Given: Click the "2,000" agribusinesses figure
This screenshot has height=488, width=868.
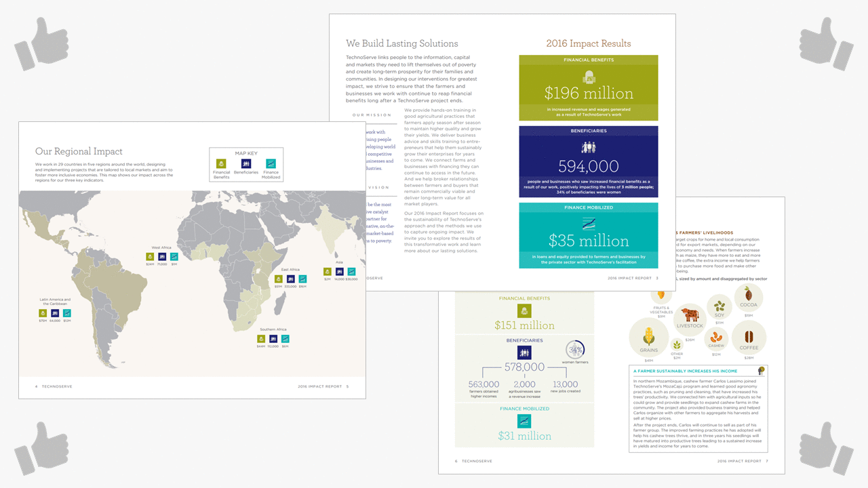Looking at the screenshot, I should 524,384.
